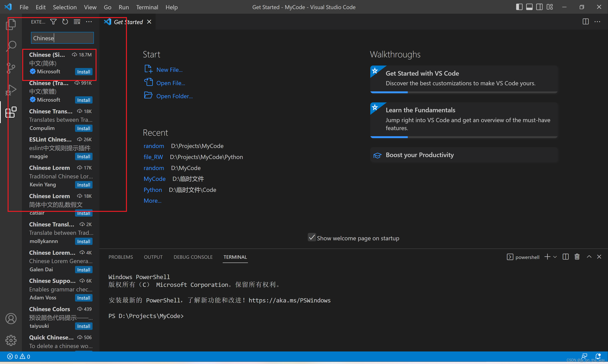
Task: Install Chinese (Traditional) language pack
Action: [x=84, y=100]
